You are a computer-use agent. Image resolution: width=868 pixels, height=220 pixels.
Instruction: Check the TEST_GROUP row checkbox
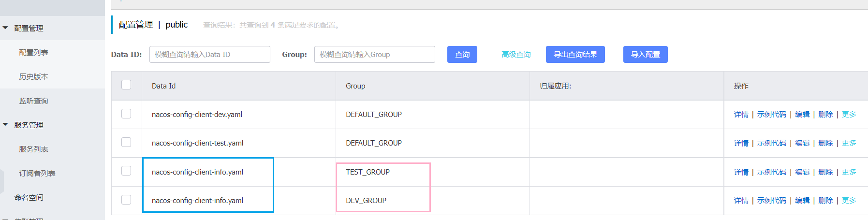pyautogui.click(x=126, y=171)
